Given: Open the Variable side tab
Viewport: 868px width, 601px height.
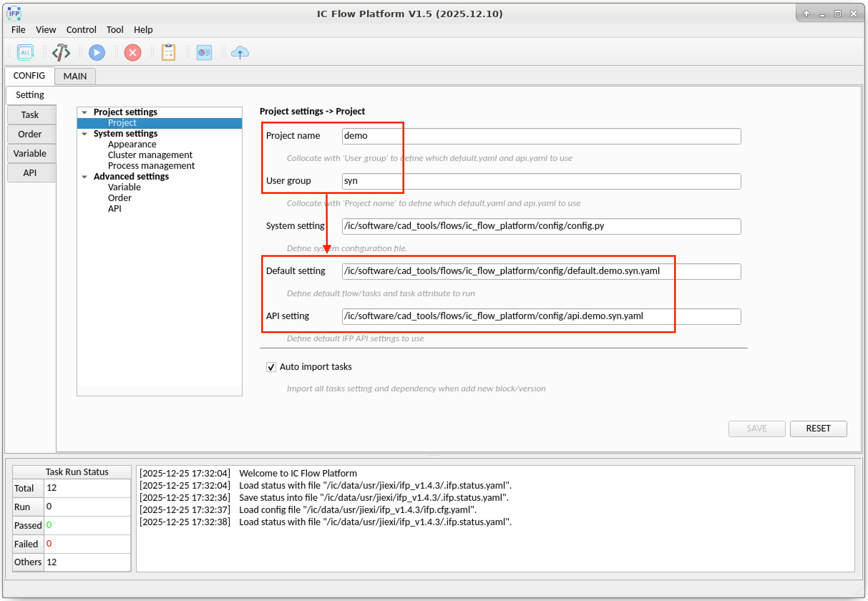Looking at the screenshot, I should click(30, 153).
